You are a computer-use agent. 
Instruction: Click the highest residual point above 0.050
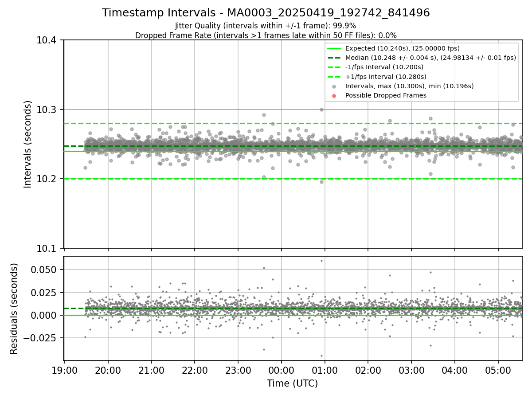321,261
